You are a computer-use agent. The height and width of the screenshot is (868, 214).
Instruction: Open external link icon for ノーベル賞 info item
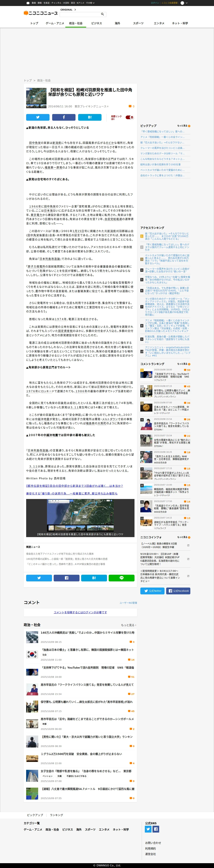click(188, 545)
